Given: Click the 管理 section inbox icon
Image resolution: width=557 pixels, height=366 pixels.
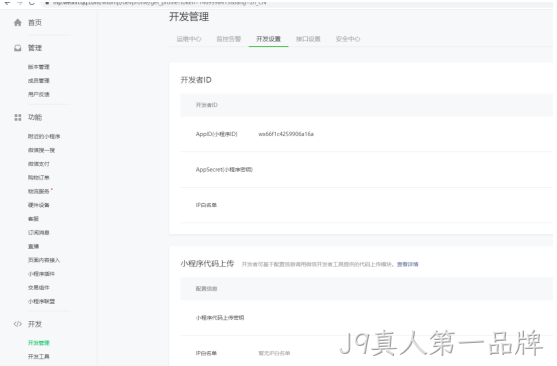Looking at the screenshot, I should 17,48.
